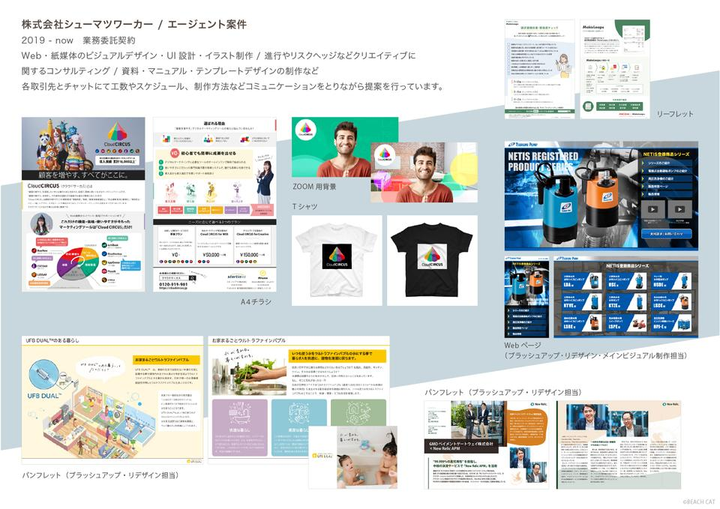Click the 'NETIS登録商品シリーズ' menu heading
The width and height of the screenshot is (720, 509).
tap(666, 154)
